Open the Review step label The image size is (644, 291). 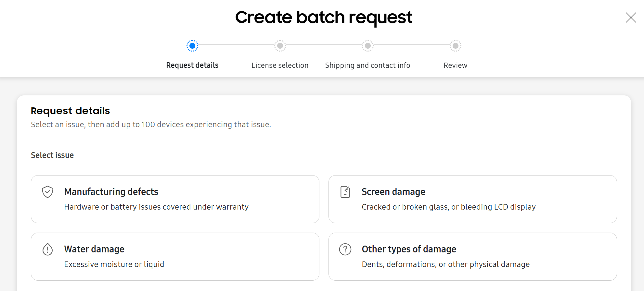point(456,65)
